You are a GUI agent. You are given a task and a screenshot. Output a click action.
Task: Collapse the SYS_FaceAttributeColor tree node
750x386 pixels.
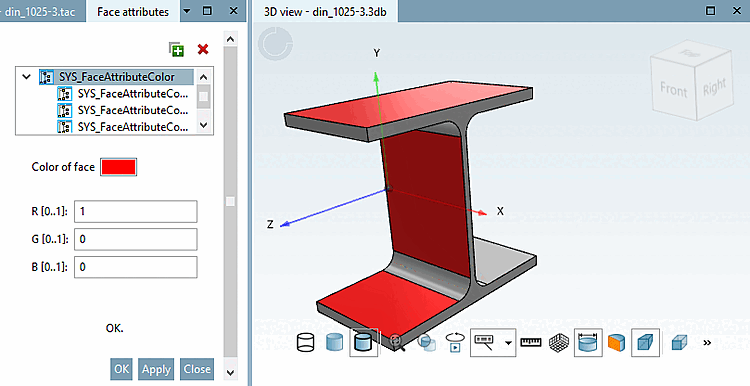27,77
